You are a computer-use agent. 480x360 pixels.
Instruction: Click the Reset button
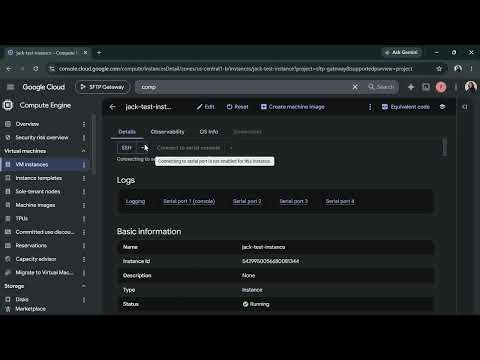point(238,107)
